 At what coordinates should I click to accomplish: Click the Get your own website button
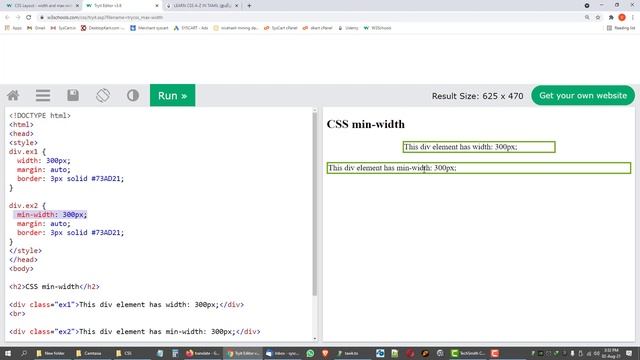point(583,96)
